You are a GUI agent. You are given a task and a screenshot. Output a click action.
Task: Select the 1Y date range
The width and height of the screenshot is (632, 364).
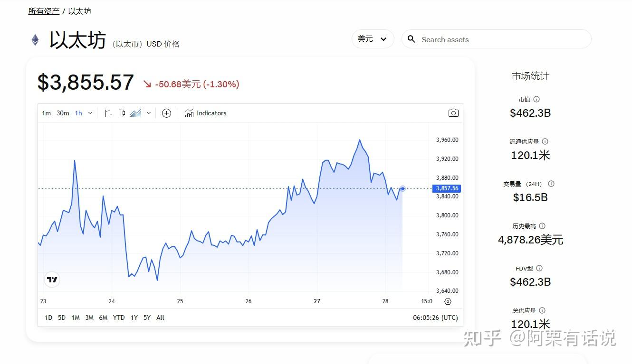(x=134, y=317)
